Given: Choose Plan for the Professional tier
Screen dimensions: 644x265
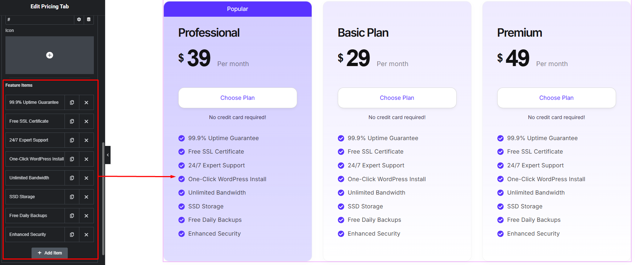Looking at the screenshot, I should (237, 98).
